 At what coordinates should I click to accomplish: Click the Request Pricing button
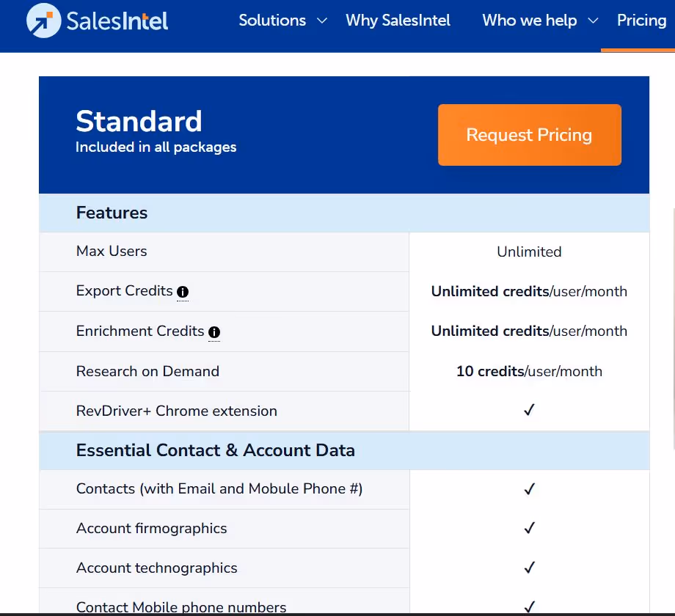(x=529, y=135)
